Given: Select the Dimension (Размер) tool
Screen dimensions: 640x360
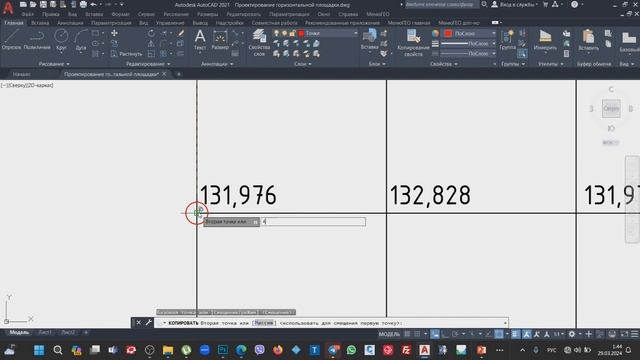Looking at the screenshot, I should point(220,40).
